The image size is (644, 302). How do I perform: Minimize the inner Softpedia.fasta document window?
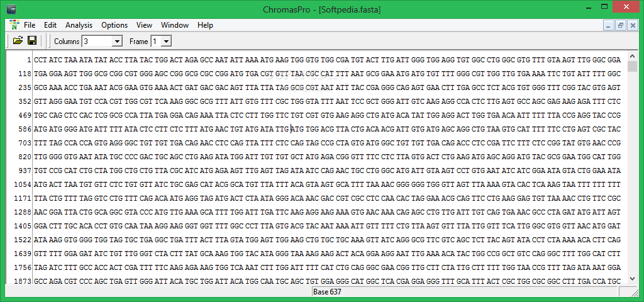(609, 25)
